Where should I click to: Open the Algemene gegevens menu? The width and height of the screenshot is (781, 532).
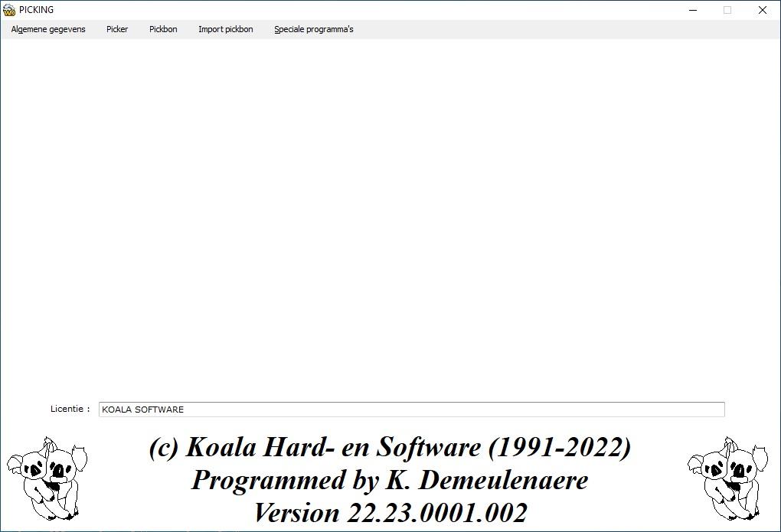tap(48, 29)
